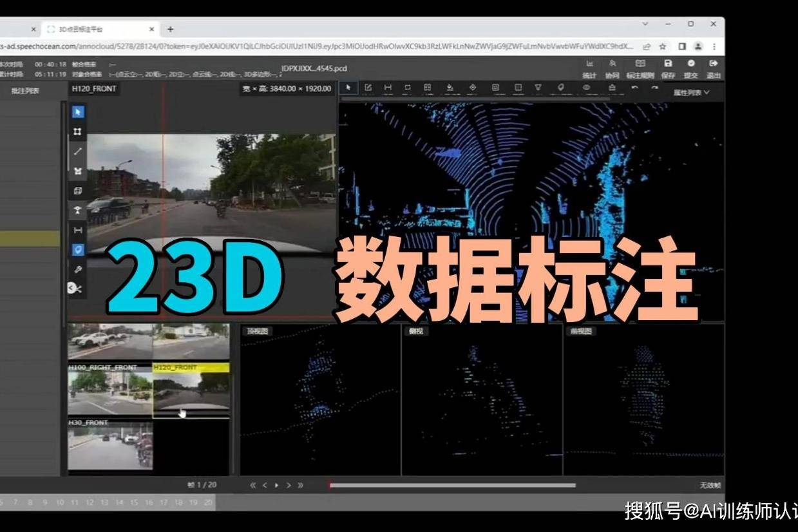Open a new browser tab with the plus button

tap(171, 29)
